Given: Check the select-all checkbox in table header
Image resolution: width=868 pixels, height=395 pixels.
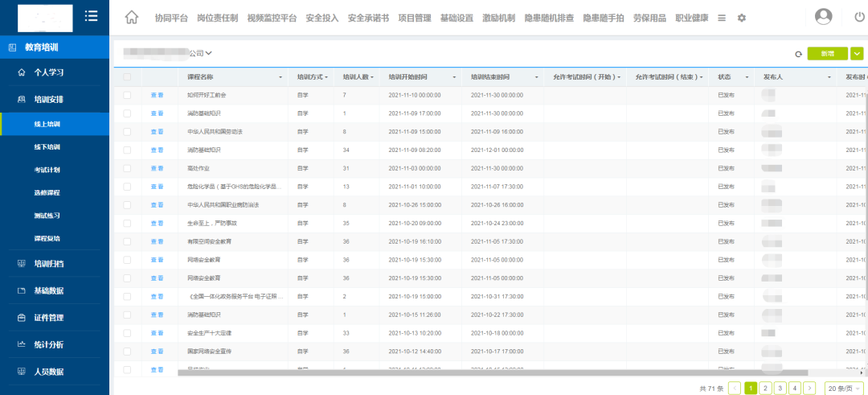Looking at the screenshot, I should pyautogui.click(x=127, y=77).
